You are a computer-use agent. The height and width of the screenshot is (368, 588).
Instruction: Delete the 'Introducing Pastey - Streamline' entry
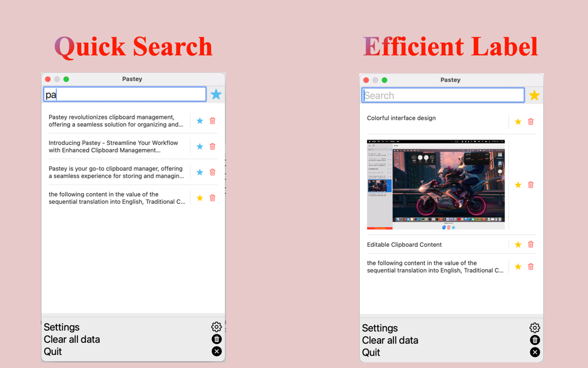[212, 147]
